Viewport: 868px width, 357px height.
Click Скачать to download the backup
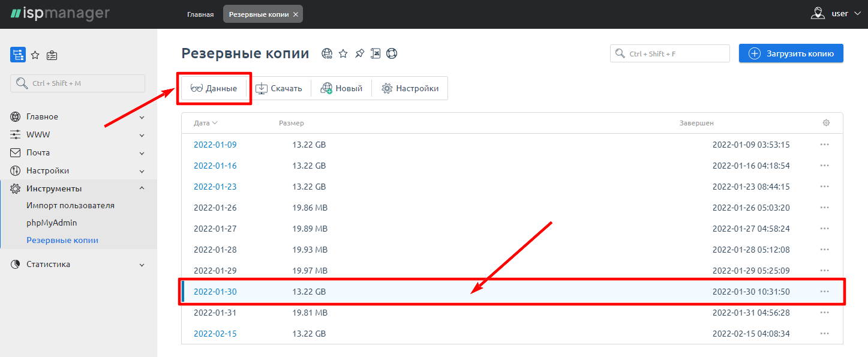279,89
